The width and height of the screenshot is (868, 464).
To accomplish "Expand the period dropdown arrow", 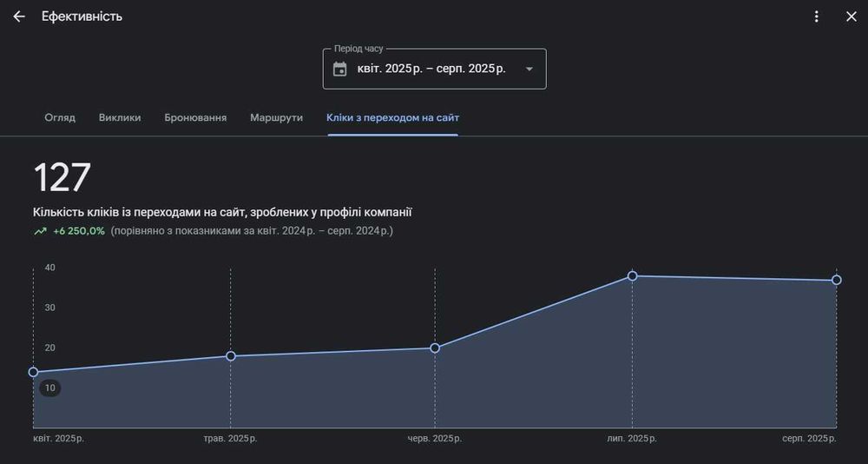I will (529, 70).
